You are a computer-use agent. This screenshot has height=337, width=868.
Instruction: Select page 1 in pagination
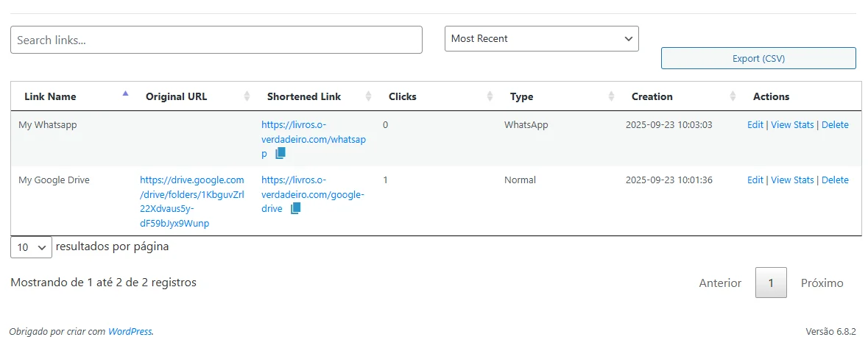pos(771,283)
